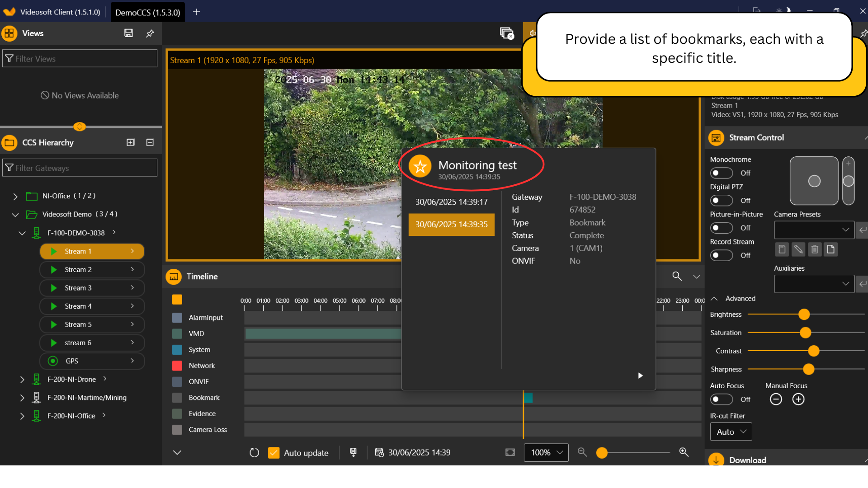The height and width of the screenshot is (488, 868).
Task: Click the timeline search magnifier icon
Action: tap(677, 276)
